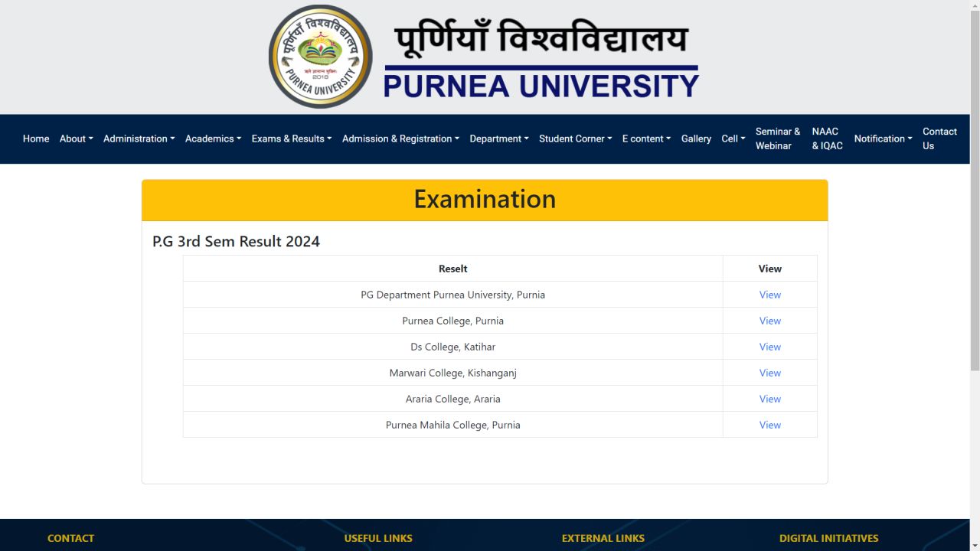
Task: Click 'Ds College, Katihar' table cell
Action: [x=453, y=347]
